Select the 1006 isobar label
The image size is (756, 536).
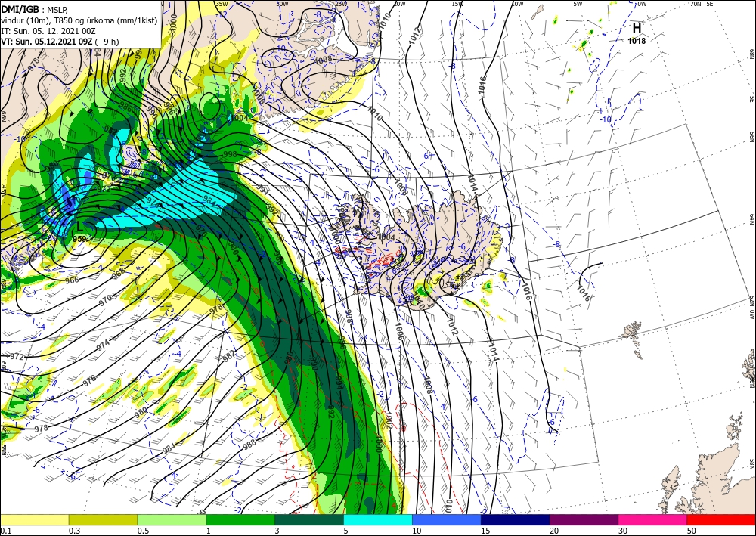click(398, 332)
